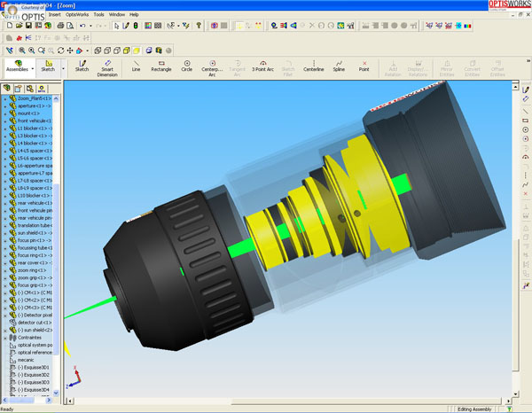Image resolution: width=532 pixels, height=413 pixels.
Task: Open the Window menu
Action: 117,14
